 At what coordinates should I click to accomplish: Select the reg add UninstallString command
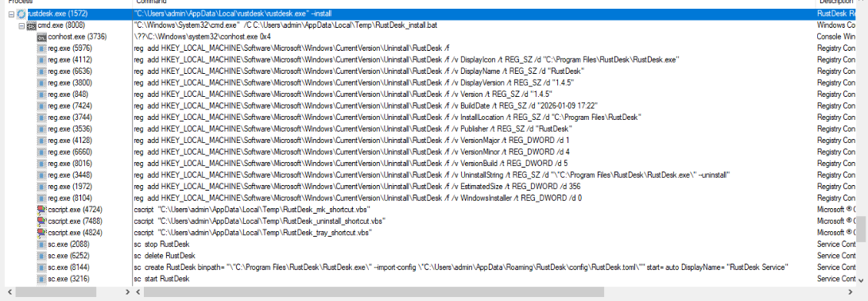(x=432, y=175)
